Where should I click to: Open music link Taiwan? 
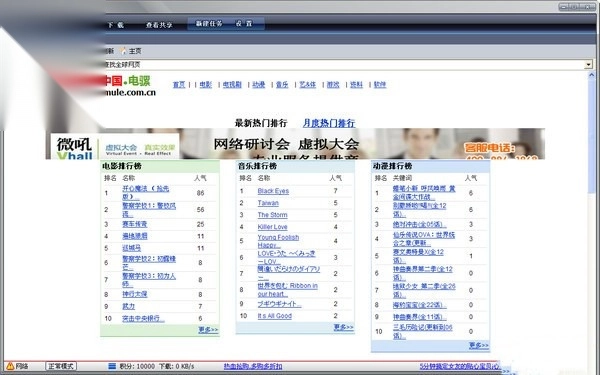pyautogui.click(x=268, y=203)
